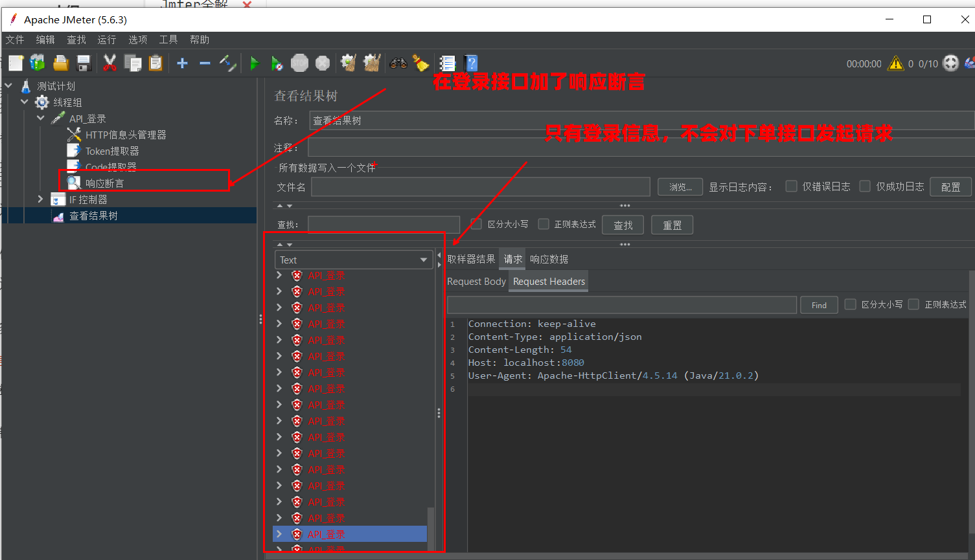Enable the 仅成功日志 checkbox
This screenshot has width=975, height=560.
click(x=865, y=186)
